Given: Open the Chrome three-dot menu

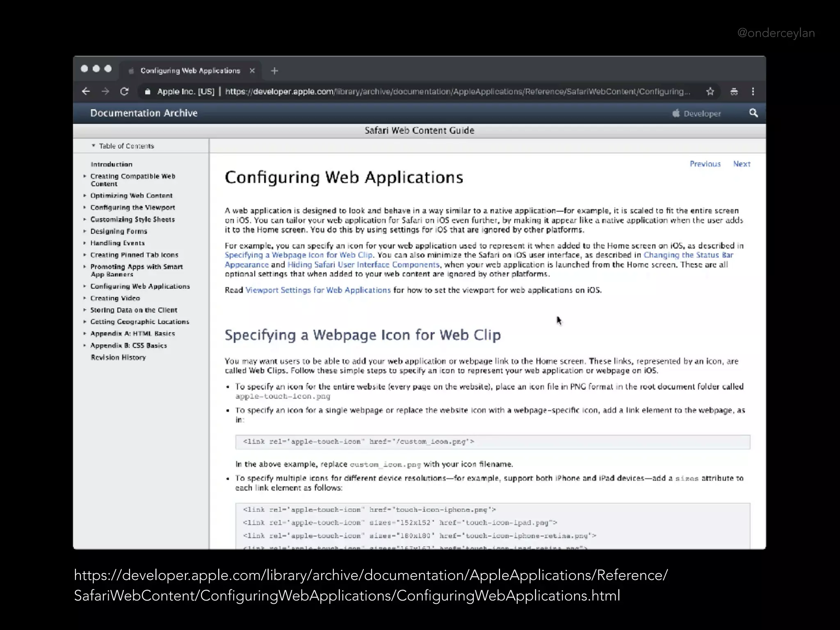Looking at the screenshot, I should click(753, 91).
